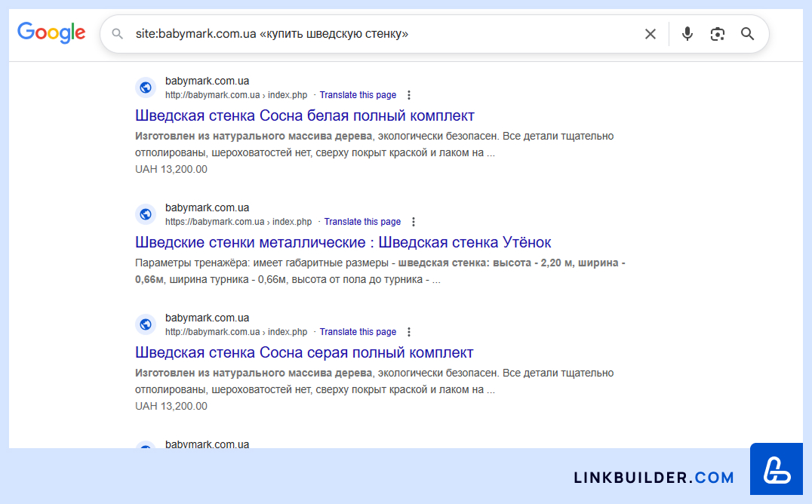Image resolution: width=812 pixels, height=504 pixels.
Task: Click the https://babymark.com.ua URL above Утёнок result
Action: pos(238,222)
